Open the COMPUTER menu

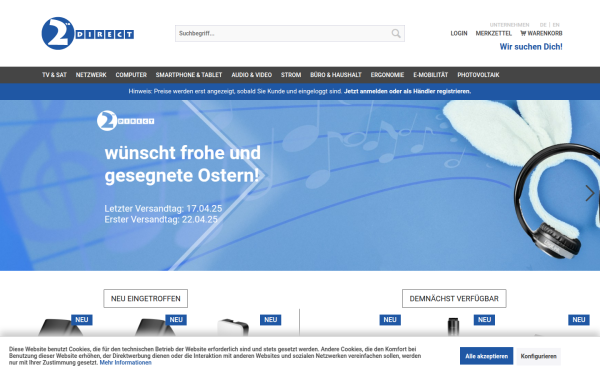[x=131, y=75]
